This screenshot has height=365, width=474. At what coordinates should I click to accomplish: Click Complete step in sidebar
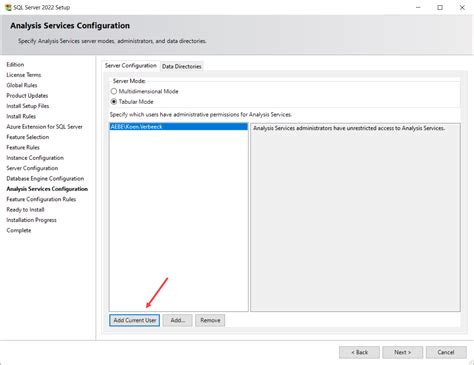pos(19,230)
